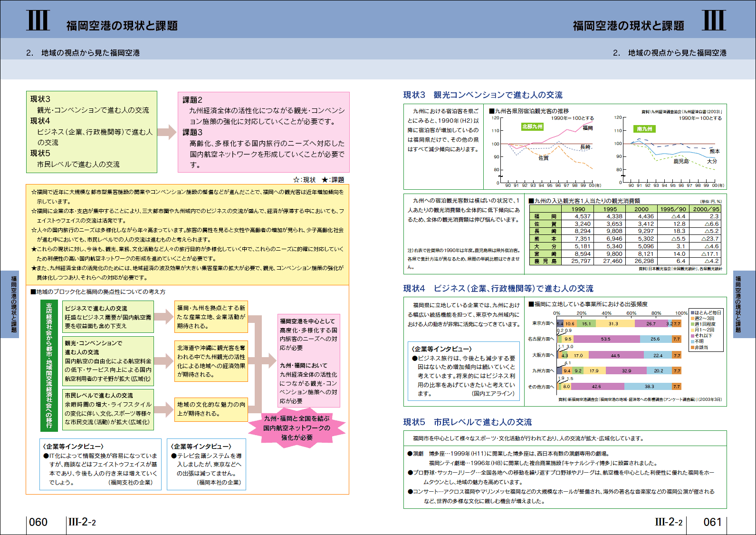756x535 pixels.
Task: Click the bullet line starting with コンサート
Action: pos(561,496)
